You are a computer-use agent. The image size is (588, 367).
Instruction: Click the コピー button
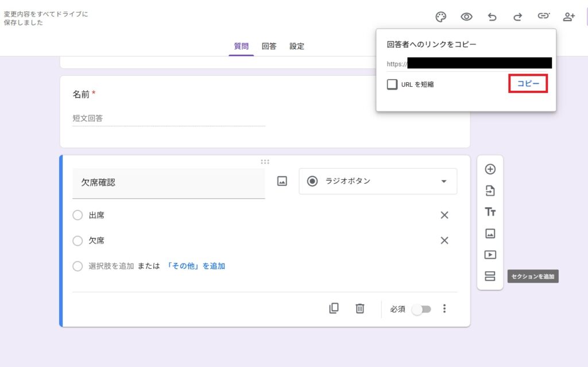pyautogui.click(x=528, y=84)
